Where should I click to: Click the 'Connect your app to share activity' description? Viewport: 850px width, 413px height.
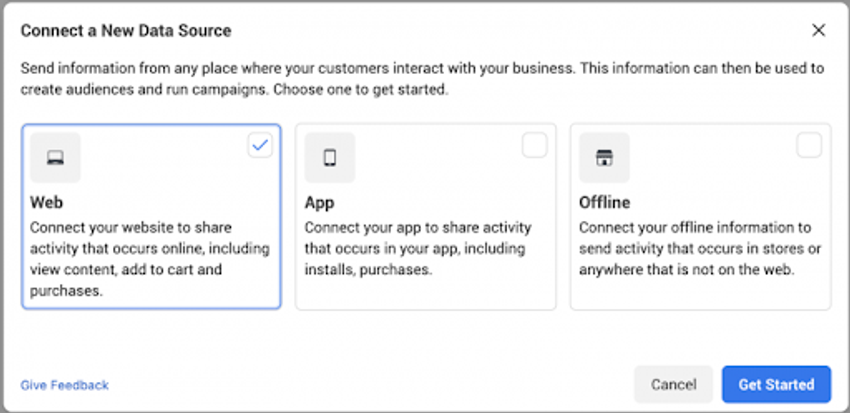point(418,248)
